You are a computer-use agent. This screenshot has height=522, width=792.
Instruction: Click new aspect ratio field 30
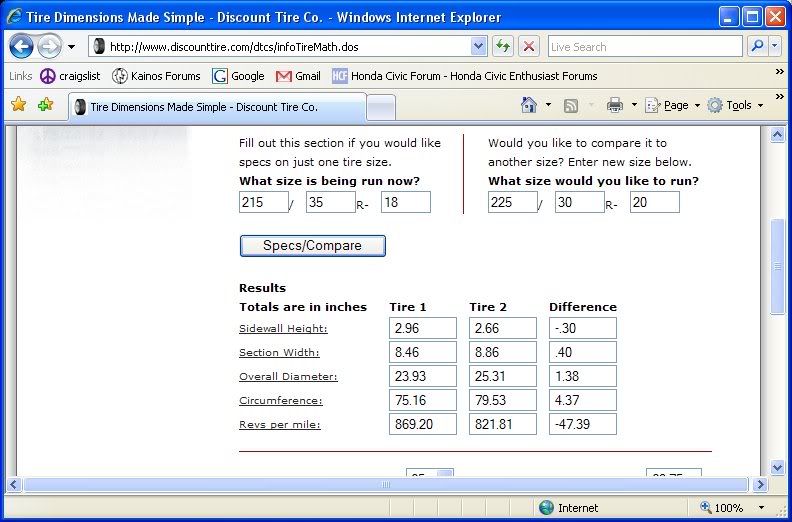click(579, 202)
